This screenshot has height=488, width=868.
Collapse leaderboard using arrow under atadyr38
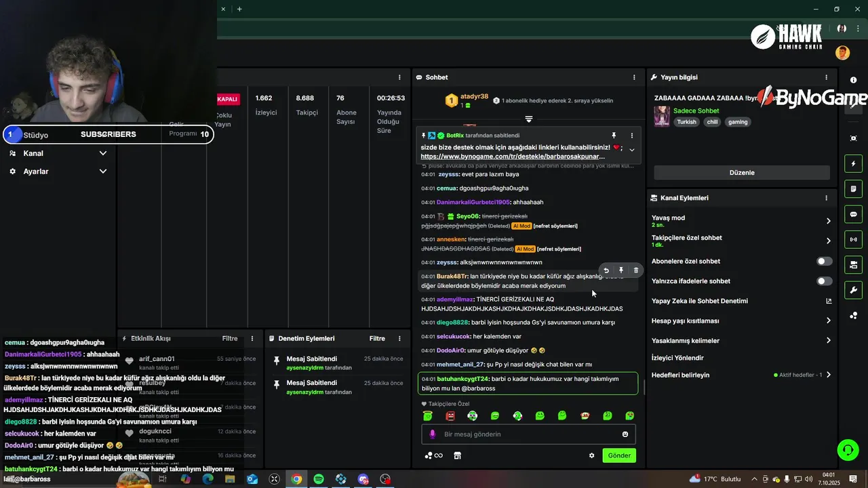(x=529, y=119)
